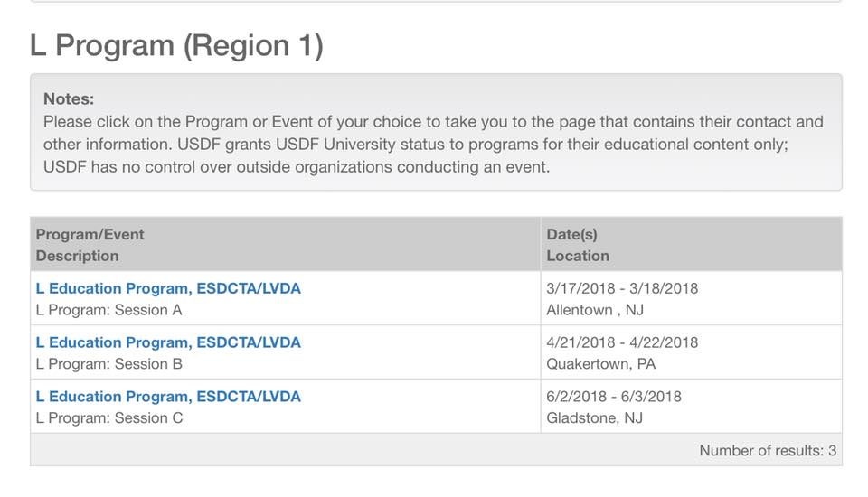Click the 3/17/2018 - 3/18/2018 date cell

[622, 288]
